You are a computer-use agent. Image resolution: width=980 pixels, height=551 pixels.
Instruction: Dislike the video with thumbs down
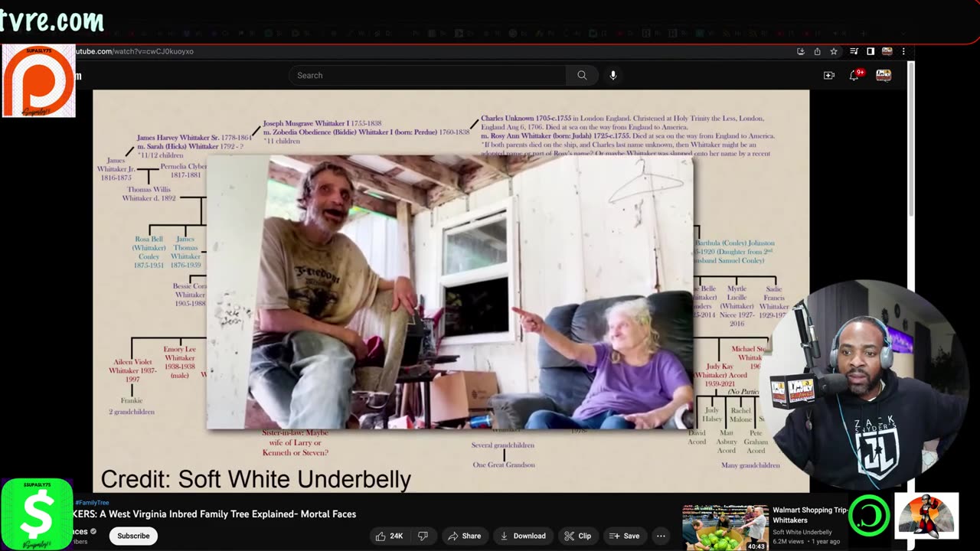[x=423, y=536]
